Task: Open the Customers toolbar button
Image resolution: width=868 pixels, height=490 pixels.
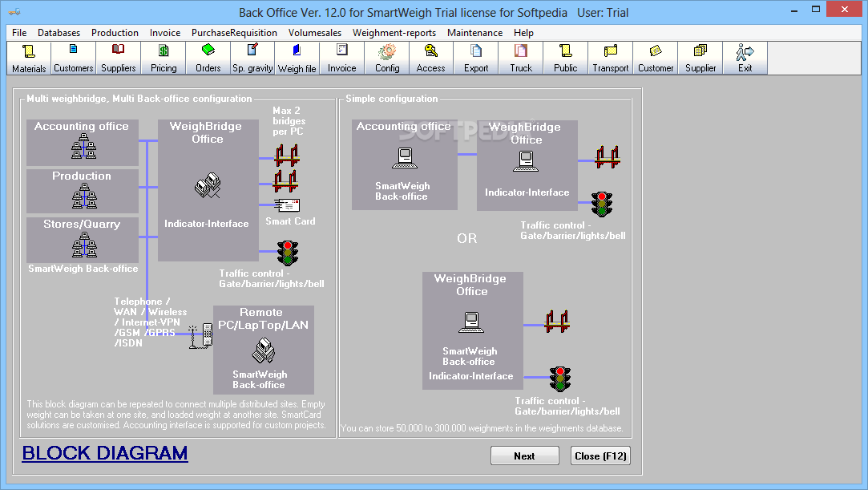Action: click(x=74, y=58)
